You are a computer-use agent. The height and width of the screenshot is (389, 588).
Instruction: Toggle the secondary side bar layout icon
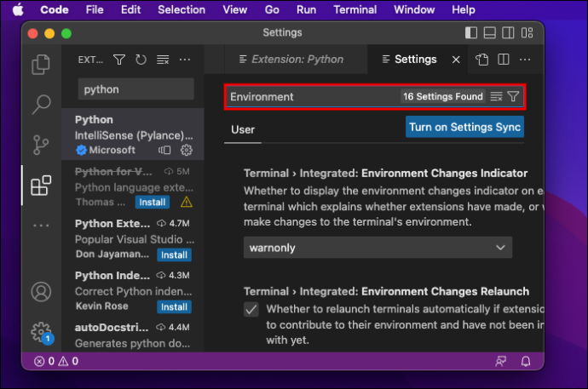click(508, 33)
